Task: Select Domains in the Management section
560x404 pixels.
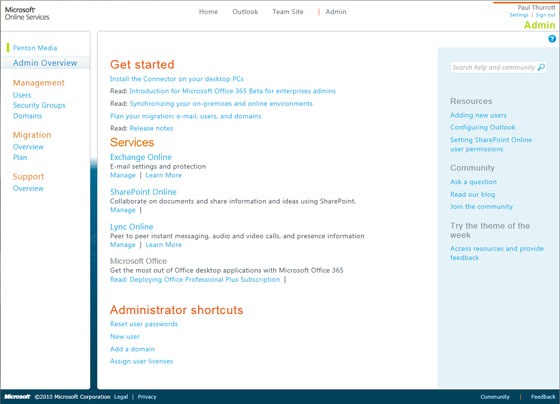Action: (x=28, y=116)
